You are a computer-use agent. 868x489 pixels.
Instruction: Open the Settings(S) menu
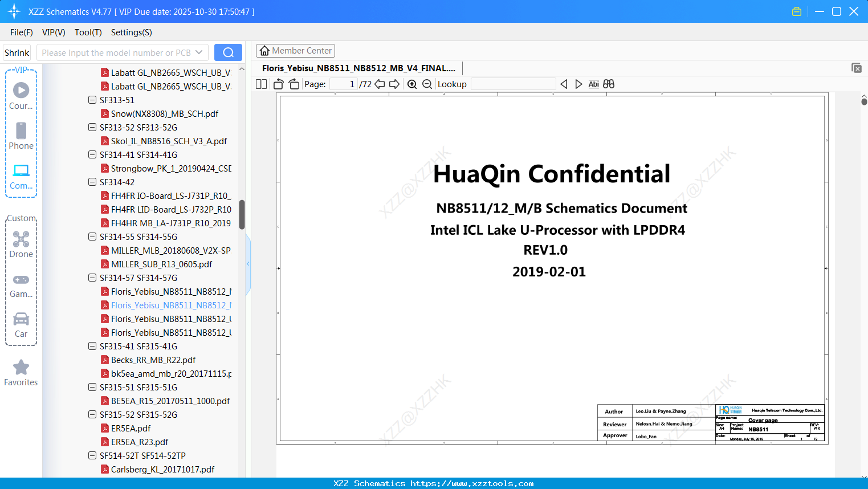132,32
